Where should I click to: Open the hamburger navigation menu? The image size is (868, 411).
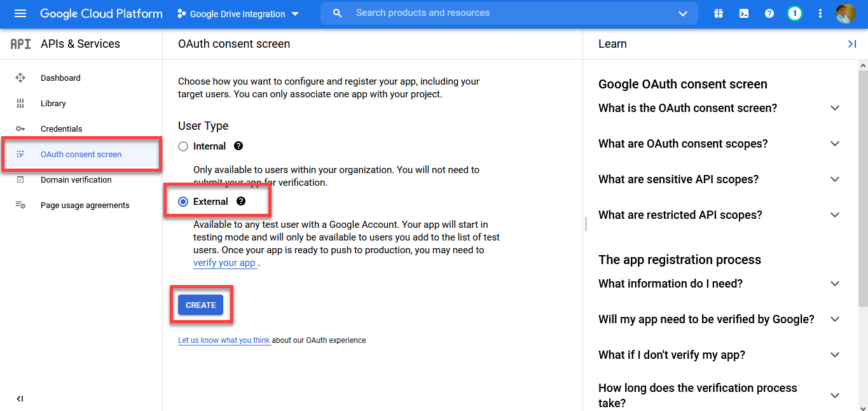click(20, 13)
